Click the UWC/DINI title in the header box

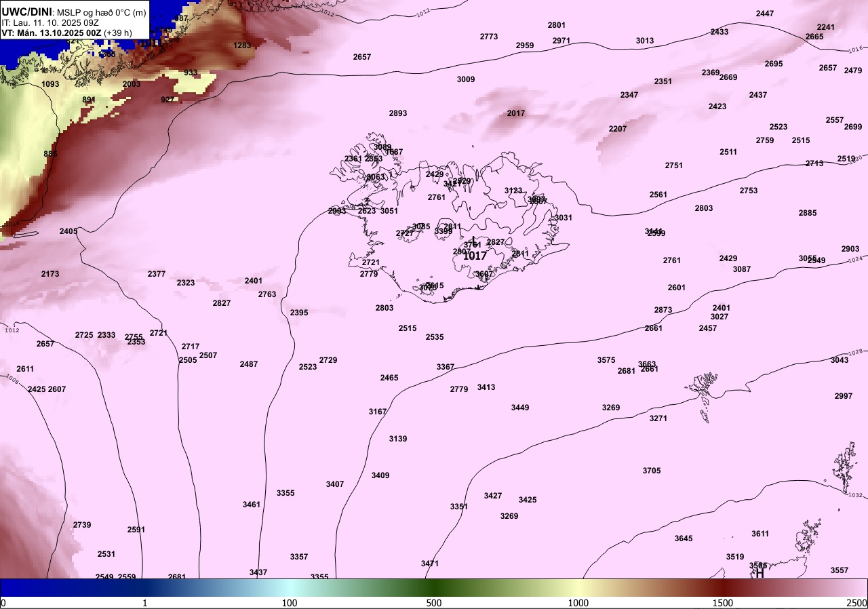pos(26,12)
